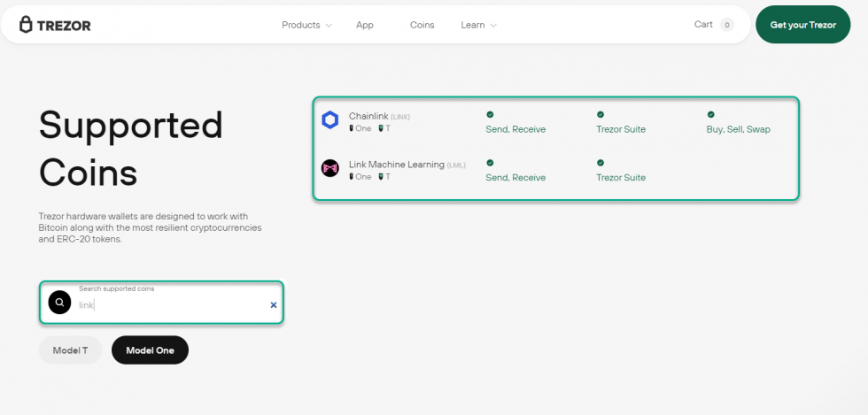Click the Supported Coins heading
The height and width of the screenshot is (415, 868).
(x=131, y=148)
